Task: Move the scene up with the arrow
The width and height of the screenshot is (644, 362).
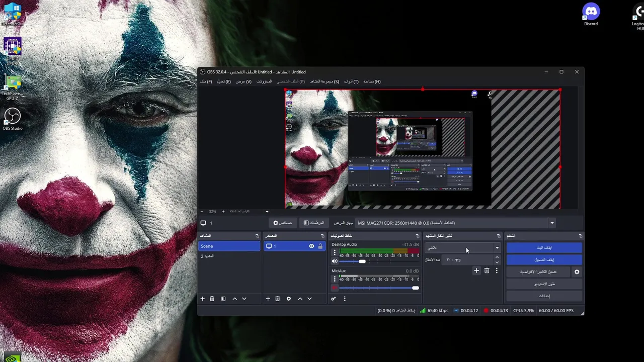Action: 234,299
